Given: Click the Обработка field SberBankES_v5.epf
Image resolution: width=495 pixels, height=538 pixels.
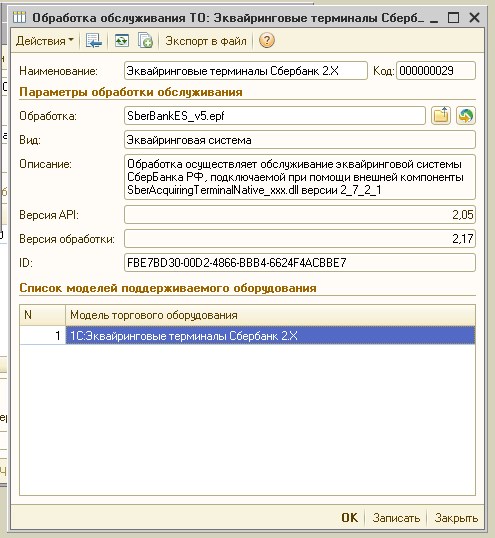Looking at the screenshot, I should pyautogui.click(x=275, y=116).
